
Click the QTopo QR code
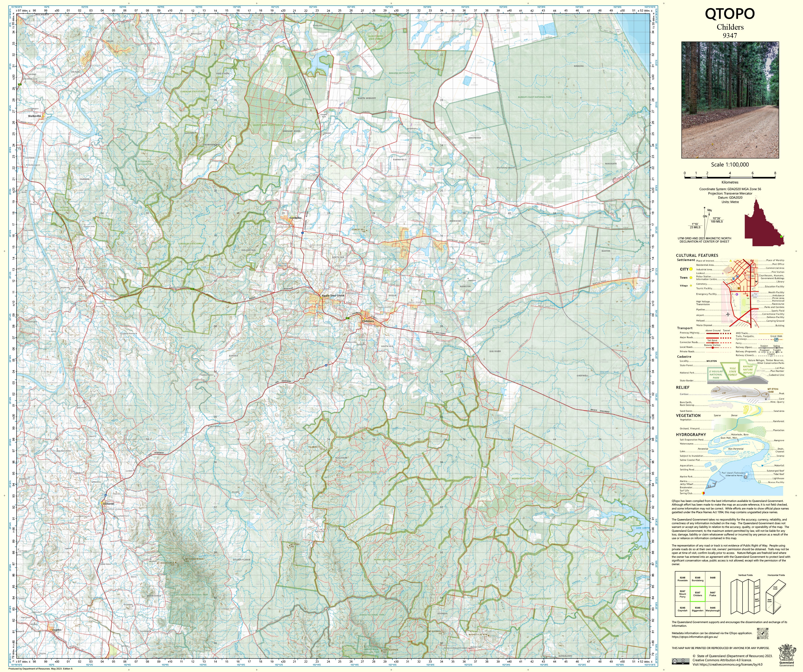pos(763,633)
